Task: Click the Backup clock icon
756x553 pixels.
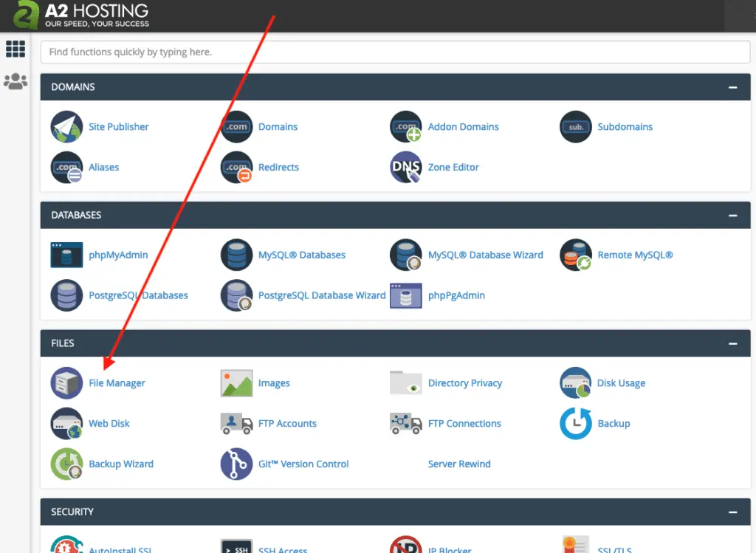Action: pyautogui.click(x=575, y=423)
